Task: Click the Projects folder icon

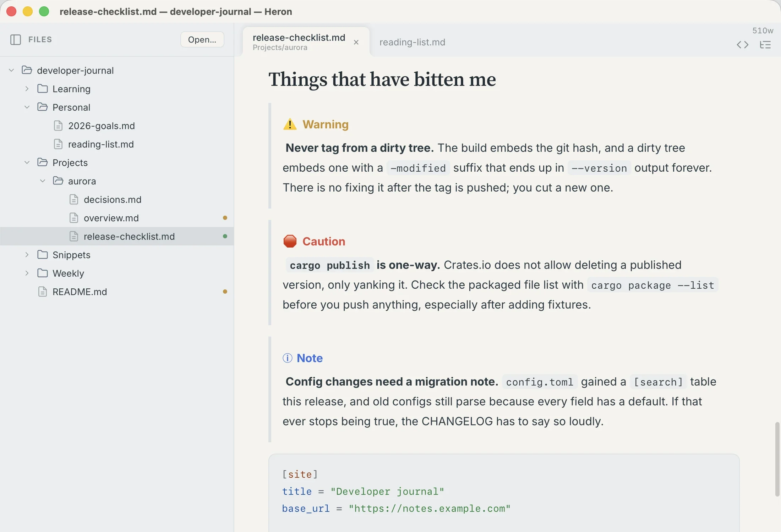Action: pos(43,162)
